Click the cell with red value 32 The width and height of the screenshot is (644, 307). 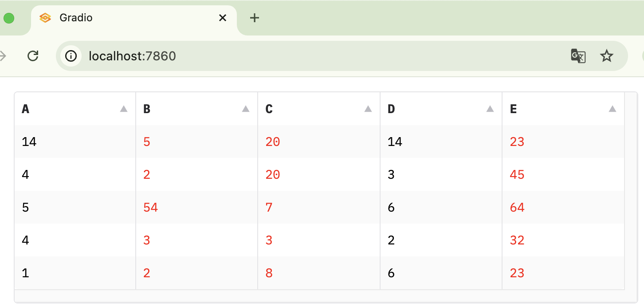tap(517, 240)
